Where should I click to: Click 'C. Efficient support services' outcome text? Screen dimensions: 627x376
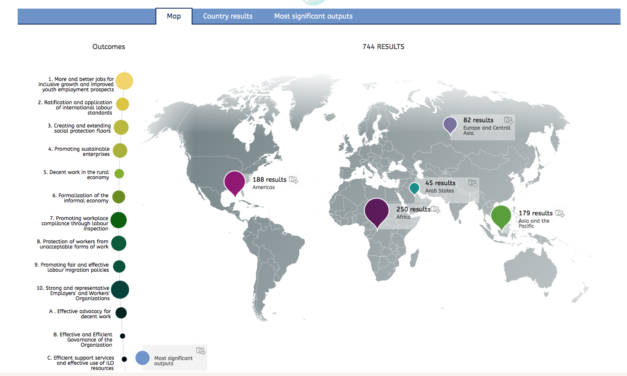coord(80,362)
